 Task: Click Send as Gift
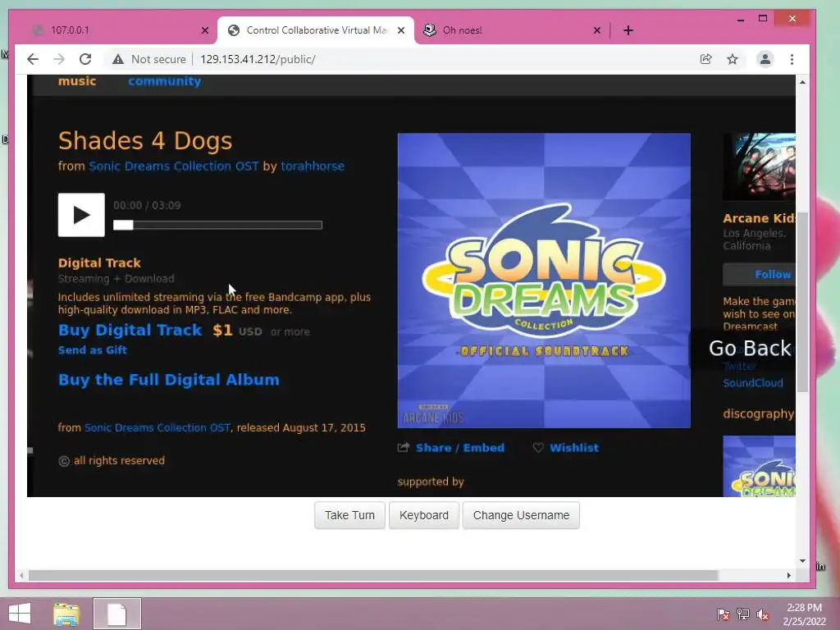click(93, 350)
